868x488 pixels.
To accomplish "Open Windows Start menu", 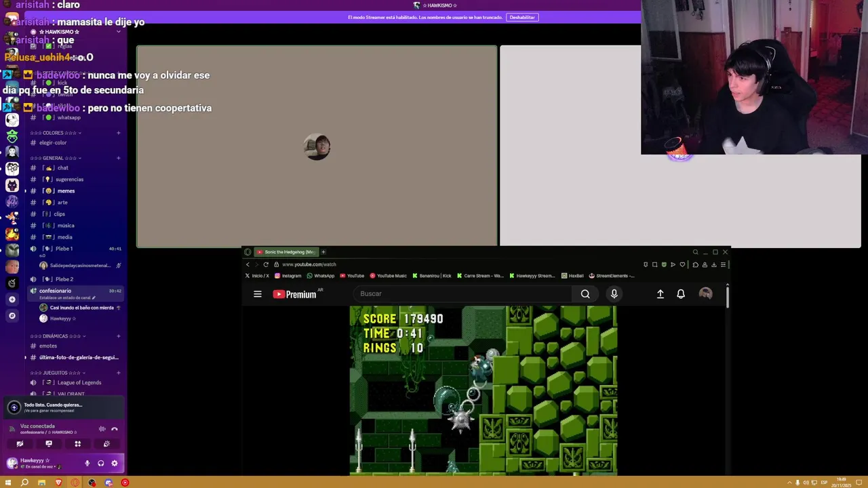I will pos(7,483).
